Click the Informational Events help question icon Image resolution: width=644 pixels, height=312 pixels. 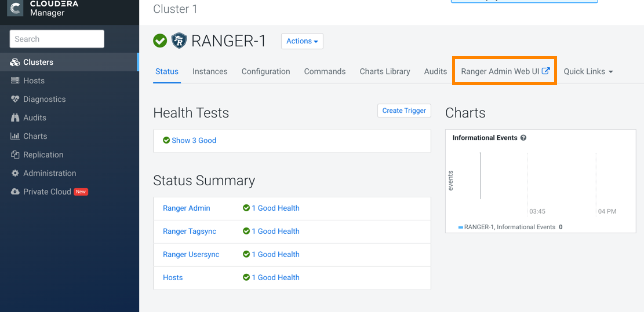pyautogui.click(x=523, y=138)
